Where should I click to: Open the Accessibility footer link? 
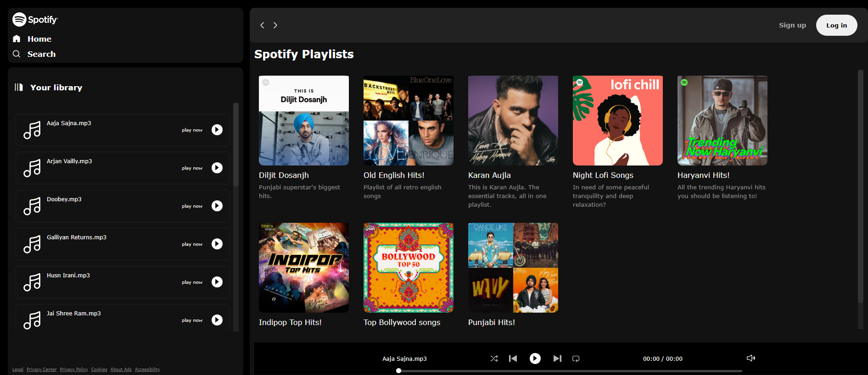(x=147, y=369)
